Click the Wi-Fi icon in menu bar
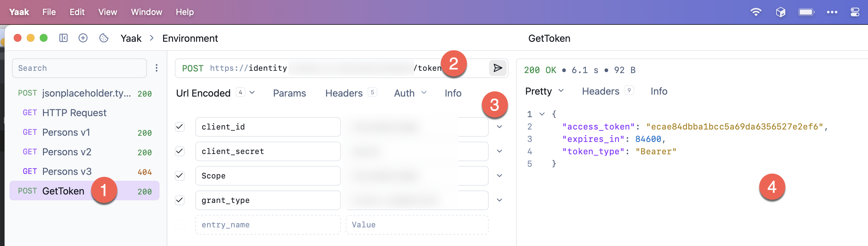This screenshot has width=868, height=246. tap(756, 12)
